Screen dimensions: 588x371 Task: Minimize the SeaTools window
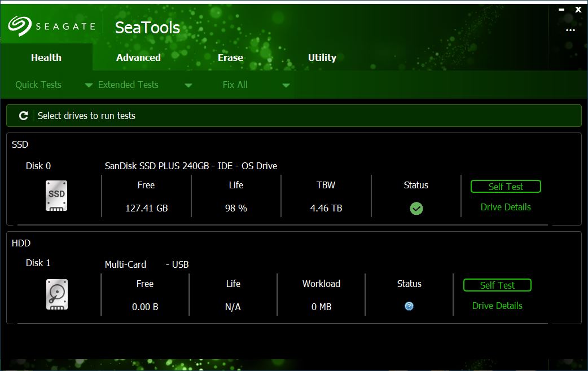(561, 10)
